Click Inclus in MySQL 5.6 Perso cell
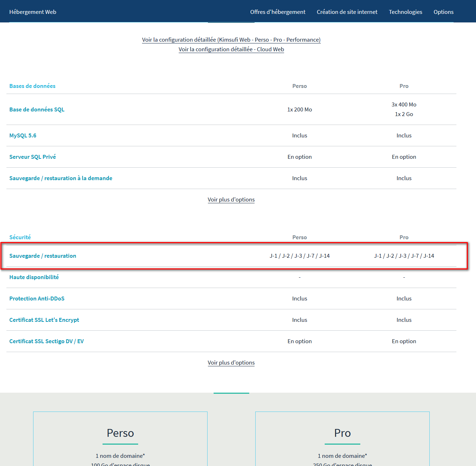This screenshot has height=466, width=476. 300,135
